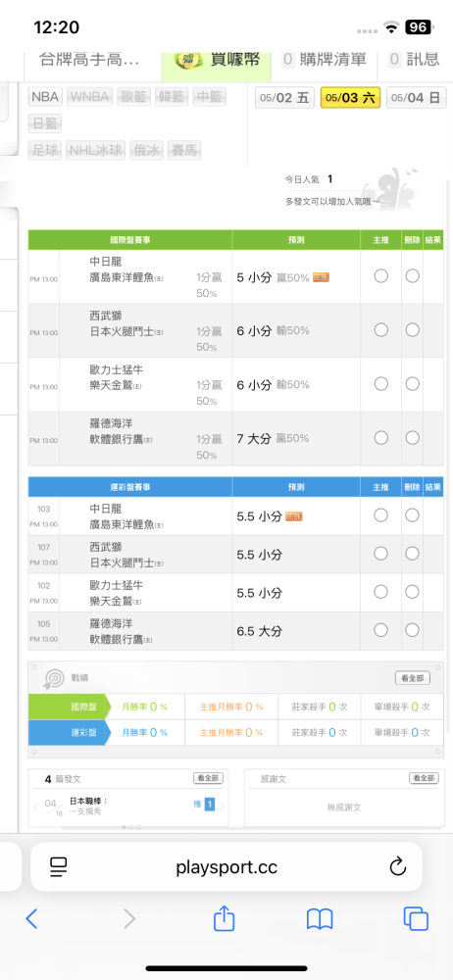This screenshot has height=980, width=453.
Task: Tap previous arrow in posts carousel
Action: pos(35,806)
